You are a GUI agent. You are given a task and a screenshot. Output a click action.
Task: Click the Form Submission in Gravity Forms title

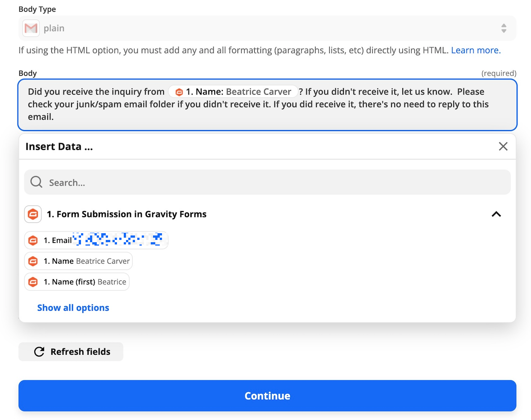coord(126,214)
